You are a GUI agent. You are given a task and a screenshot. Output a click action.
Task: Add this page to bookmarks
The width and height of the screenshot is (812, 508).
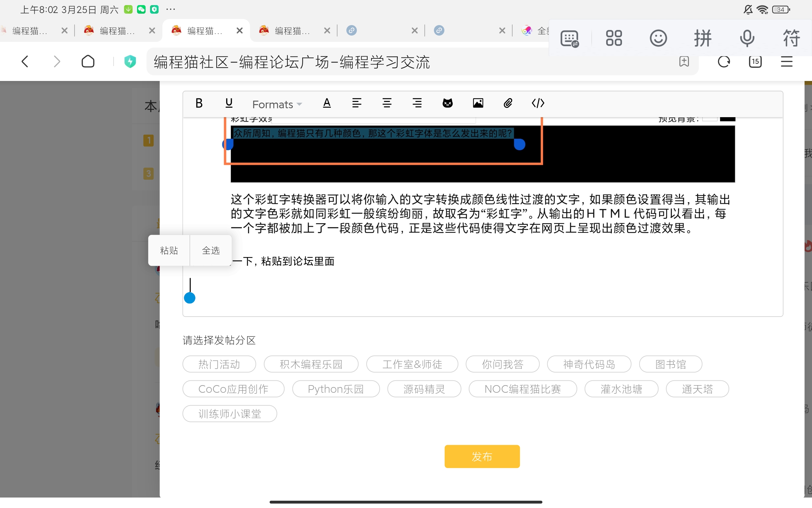(684, 62)
